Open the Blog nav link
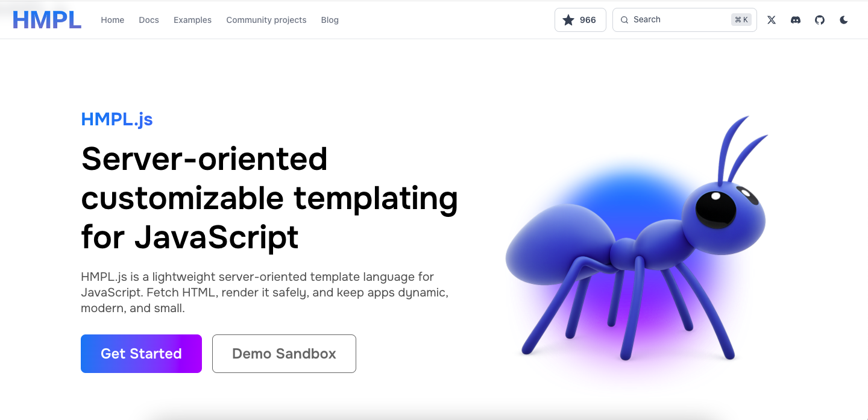Image resolution: width=868 pixels, height=420 pixels. [x=330, y=20]
